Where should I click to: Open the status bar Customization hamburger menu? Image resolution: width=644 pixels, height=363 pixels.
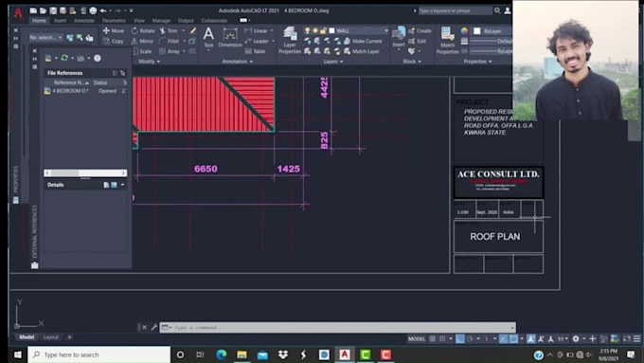(636, 338)
